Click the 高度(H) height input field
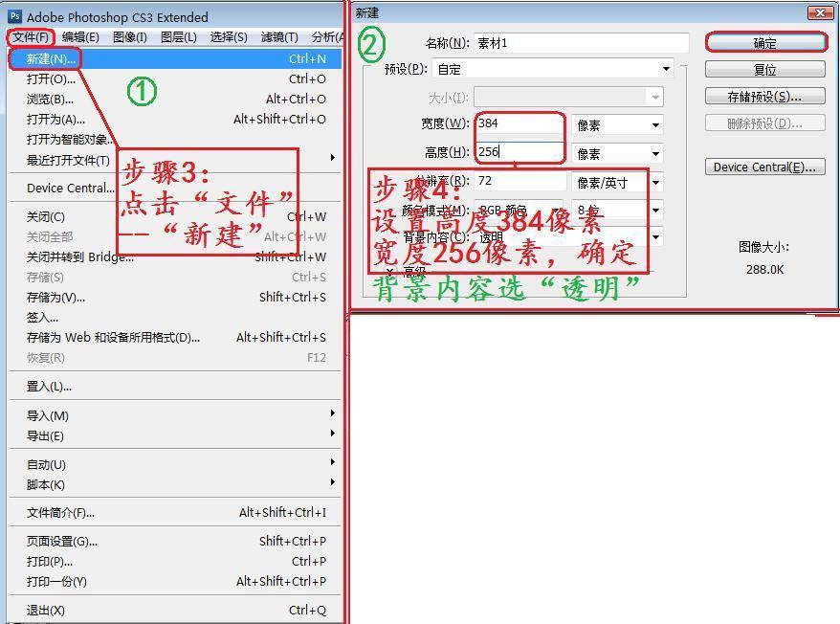 point(519,152)
